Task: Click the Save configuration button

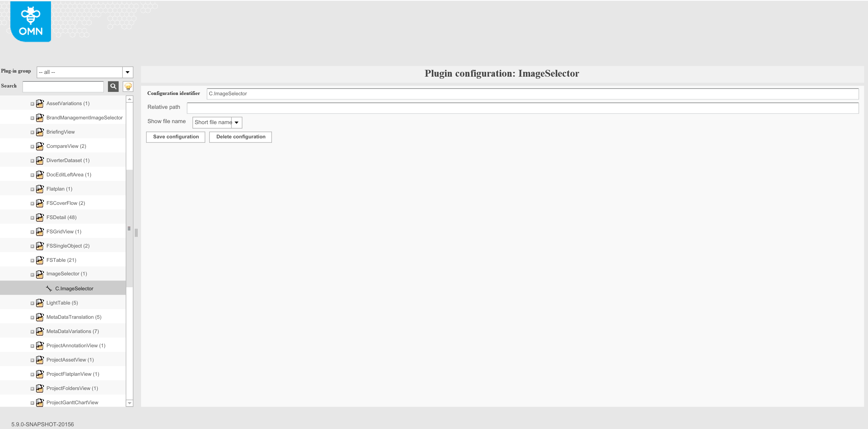Action: pos(176,137)
